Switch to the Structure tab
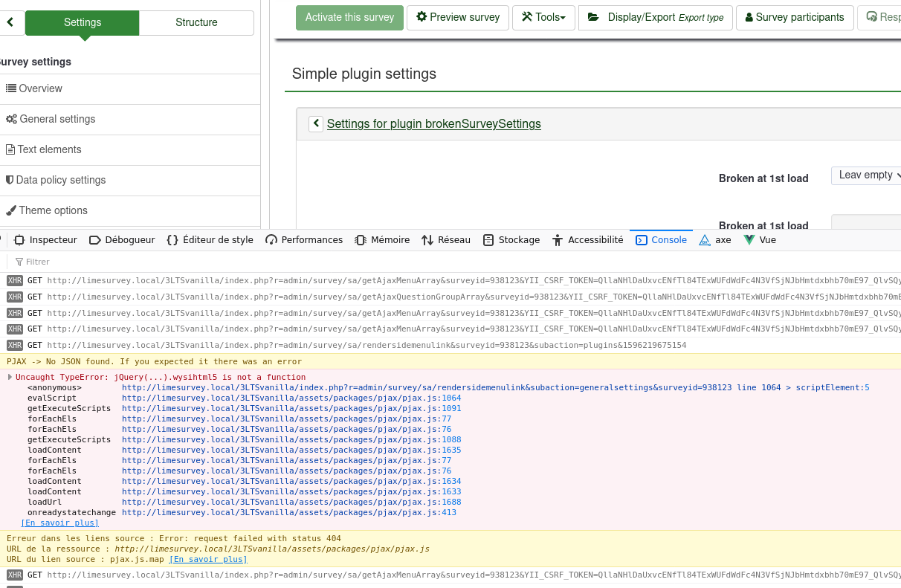The width and height of the screenshot is (901, 588). point(196,22)
